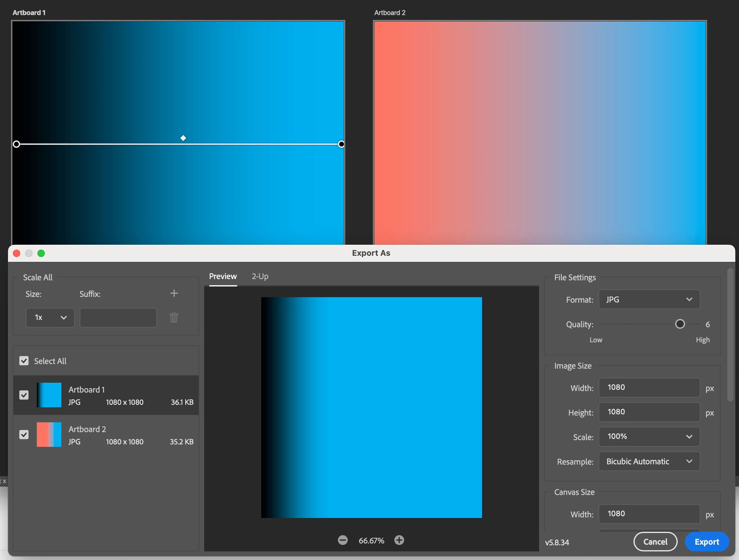Open the Format JPG dropdown
The height and width of the screenshot is (560, 739).
649,300
